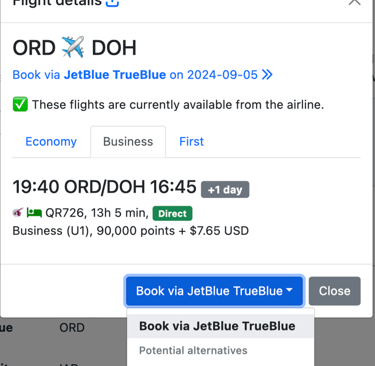
Task: Click the green checkmark availability icon
Action: pos(20,105)
